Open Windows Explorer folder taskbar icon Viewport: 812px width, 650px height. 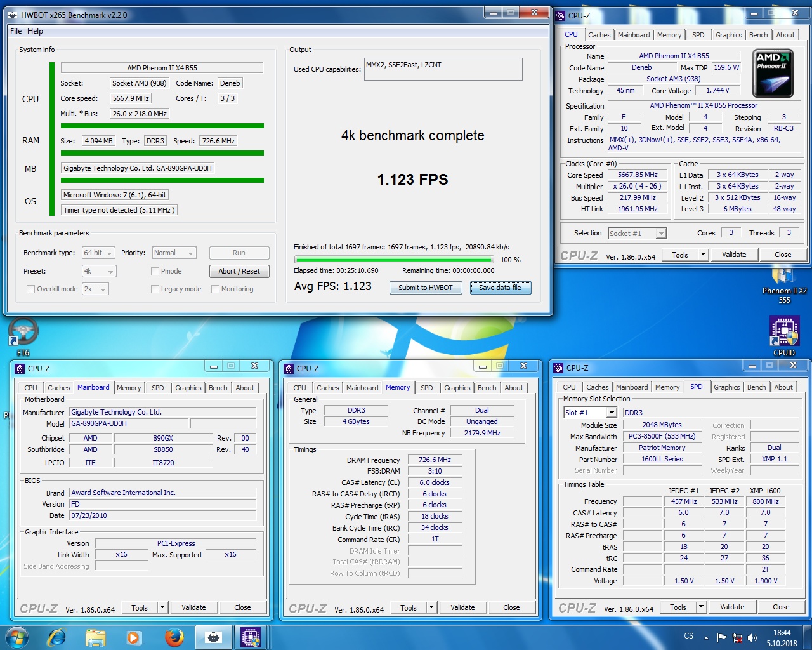coord(95,637)
